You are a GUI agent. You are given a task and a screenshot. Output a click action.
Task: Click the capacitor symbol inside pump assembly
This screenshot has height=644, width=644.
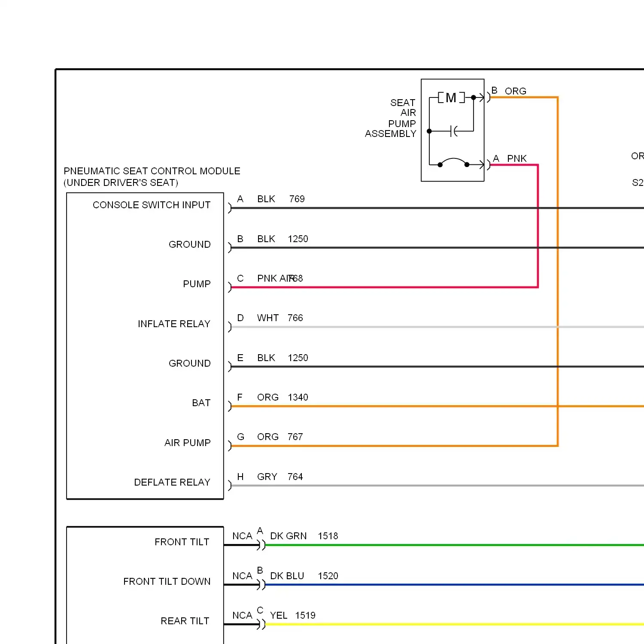453,131
